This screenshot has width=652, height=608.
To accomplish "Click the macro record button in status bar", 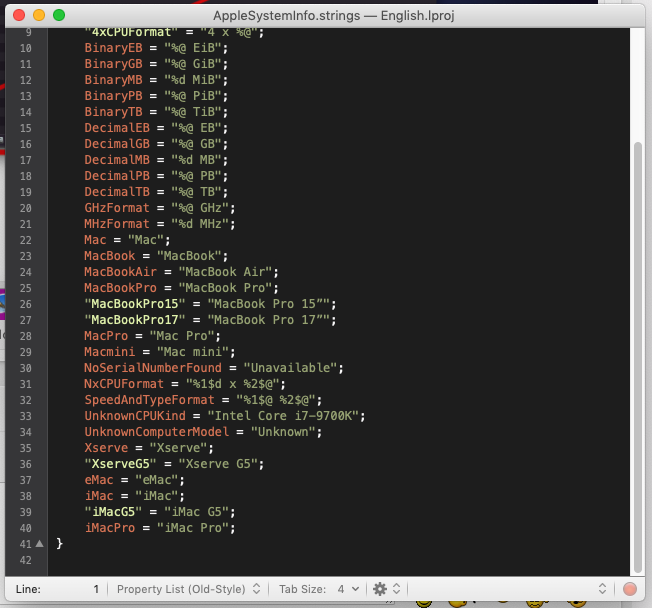I will tap(630, 589).
